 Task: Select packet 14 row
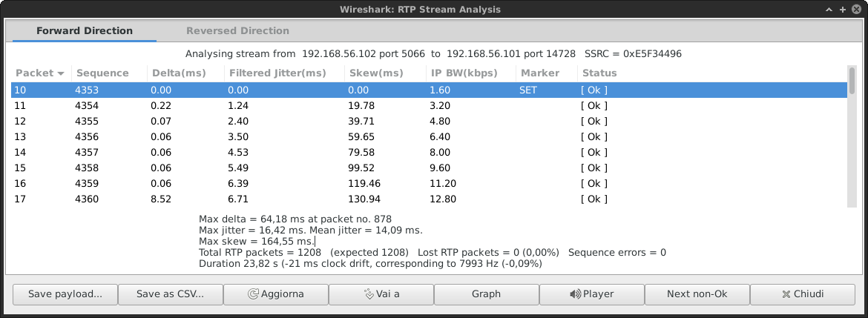(429, 152)
